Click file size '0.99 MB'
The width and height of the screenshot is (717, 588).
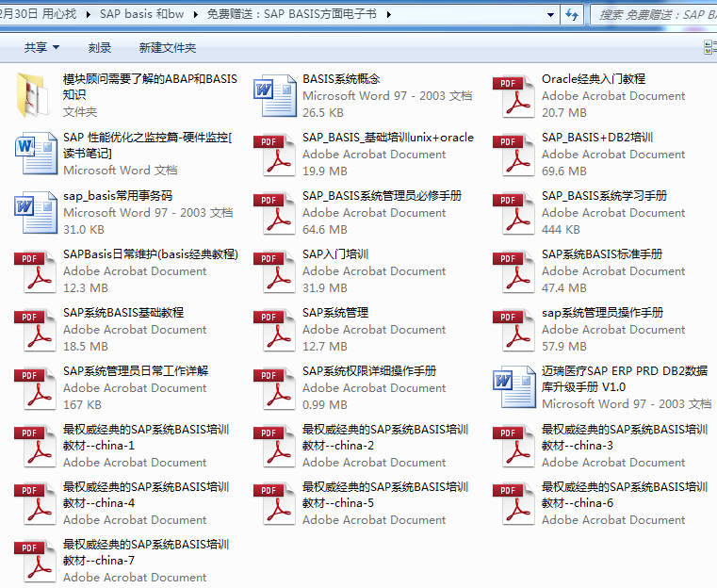[325, 405]
